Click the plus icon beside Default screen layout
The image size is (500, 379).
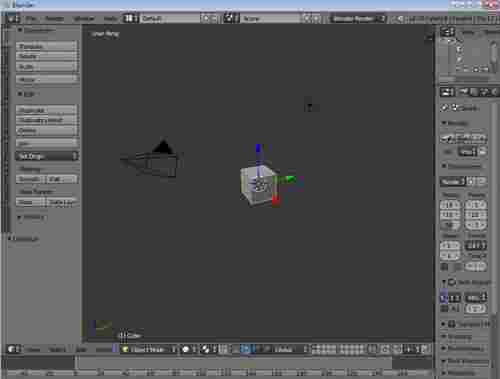205,18
